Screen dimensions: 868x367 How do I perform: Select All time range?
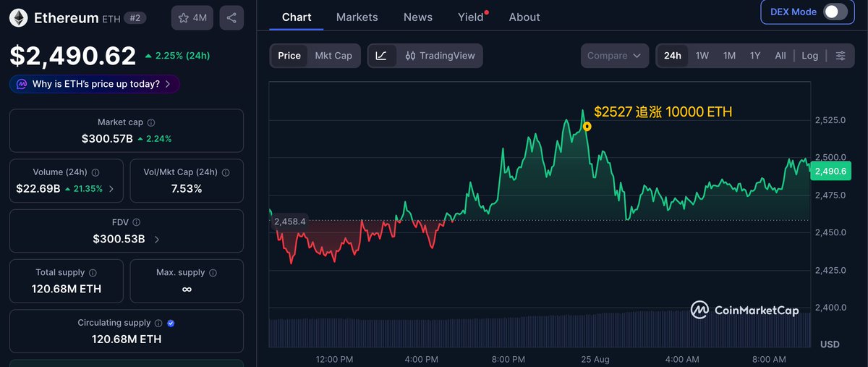[x=780, y=56]
